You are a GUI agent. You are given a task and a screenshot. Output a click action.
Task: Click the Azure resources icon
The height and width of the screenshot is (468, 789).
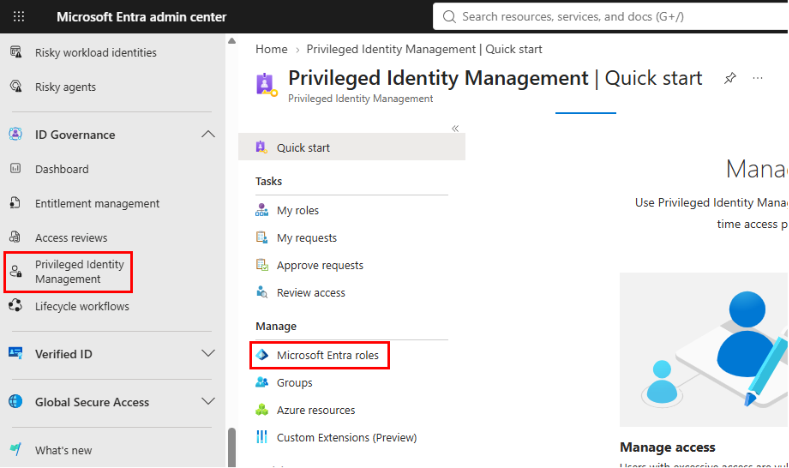[x=262, y=410]
